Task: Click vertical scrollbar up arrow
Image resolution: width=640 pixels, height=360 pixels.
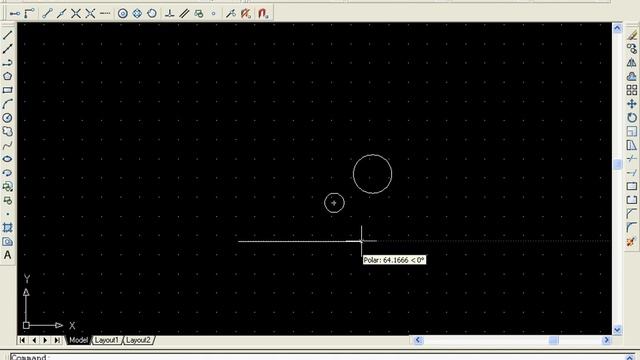Action: click(617, 29)
